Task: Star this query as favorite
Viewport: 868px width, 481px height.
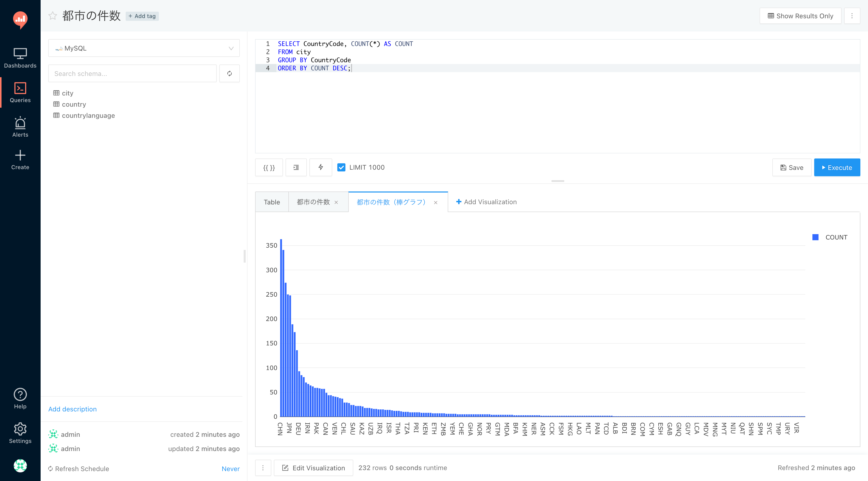Action: (x=53, y=16)
